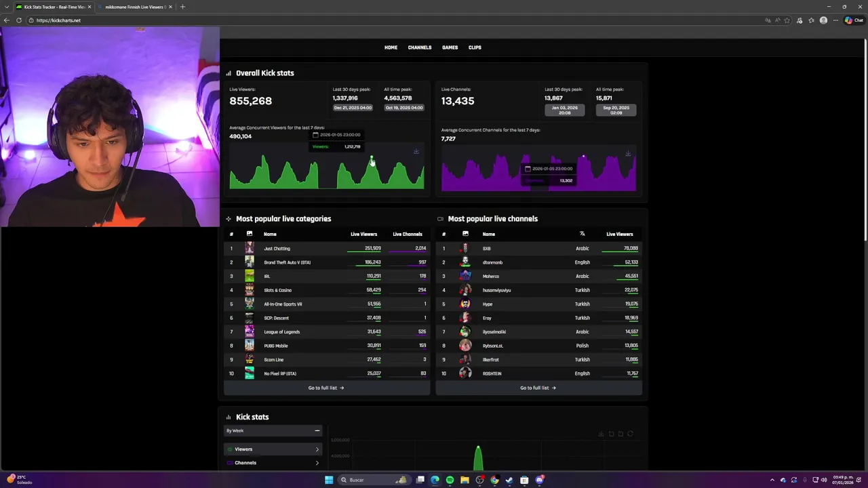Open the Hype channel row
Image resolution: width=868 pixels, height=488 pixels.
[x=538, y=304]
